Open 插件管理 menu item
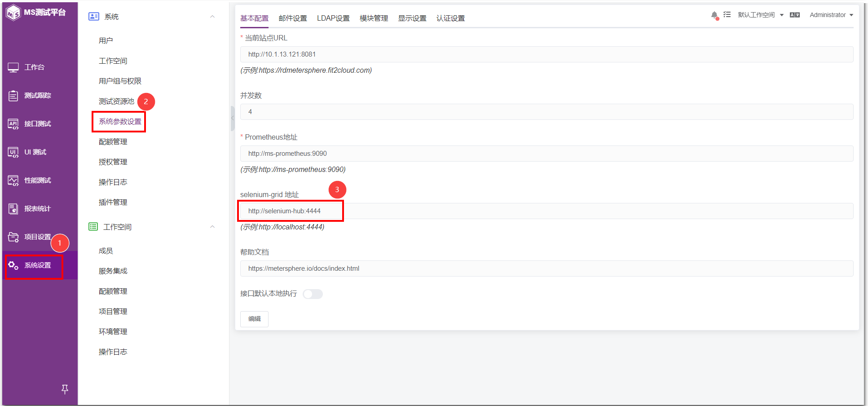The image size is (868, 409). (113, 202)
